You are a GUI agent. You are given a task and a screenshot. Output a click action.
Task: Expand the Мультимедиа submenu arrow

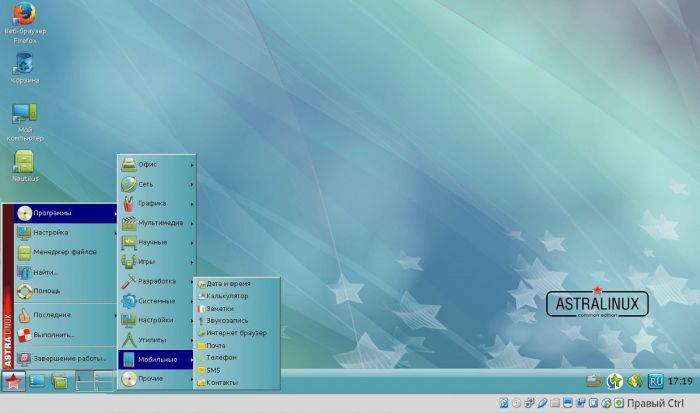[192, 223]
